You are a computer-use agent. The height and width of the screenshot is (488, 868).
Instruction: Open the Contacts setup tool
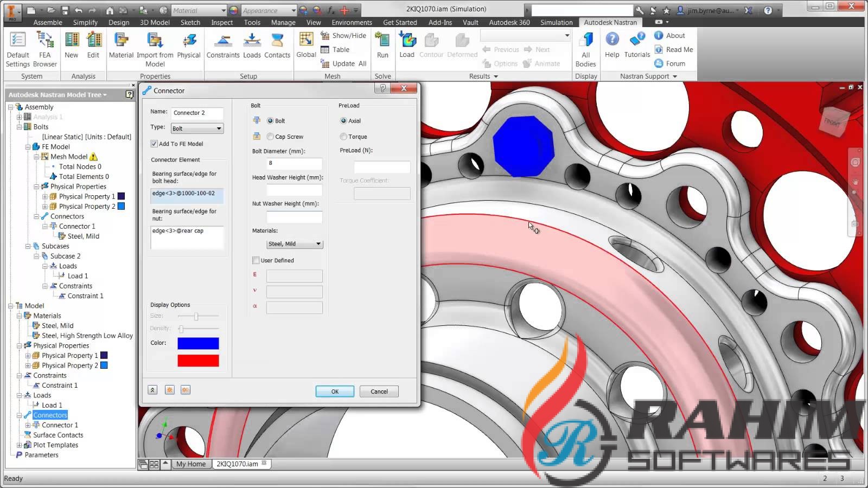(277, 45)
